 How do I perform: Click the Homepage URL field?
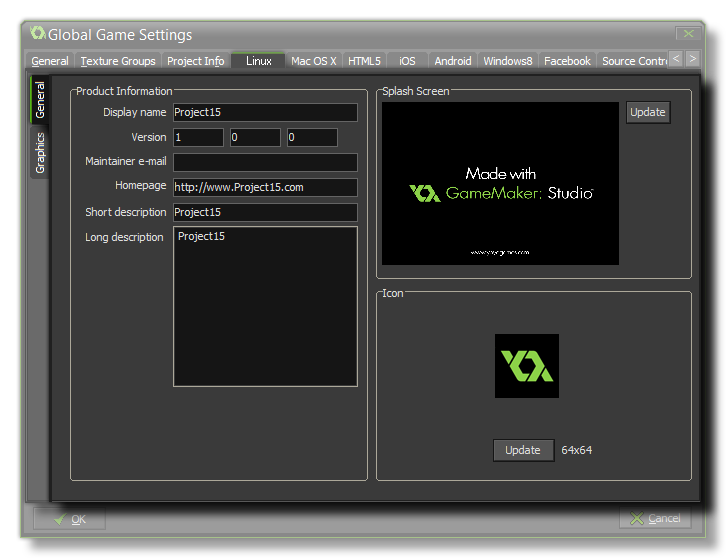[265, 187]
